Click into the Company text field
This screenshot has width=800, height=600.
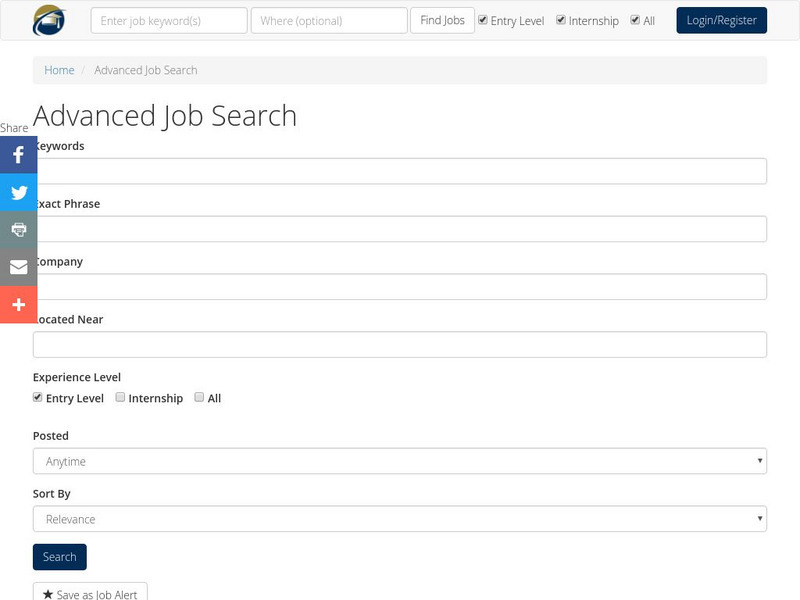click(400, 287)
